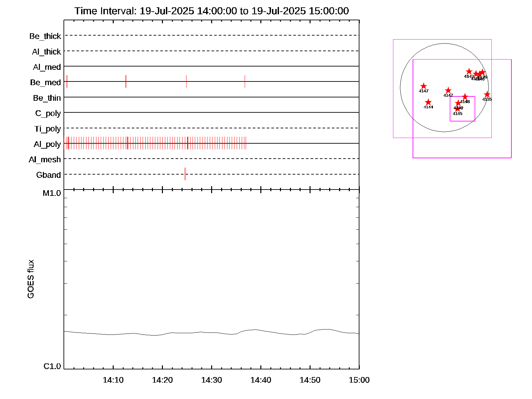Screen dimensions: 532x399
Task: Click the Be_thick filter row label
Action: tap(45, 36)
